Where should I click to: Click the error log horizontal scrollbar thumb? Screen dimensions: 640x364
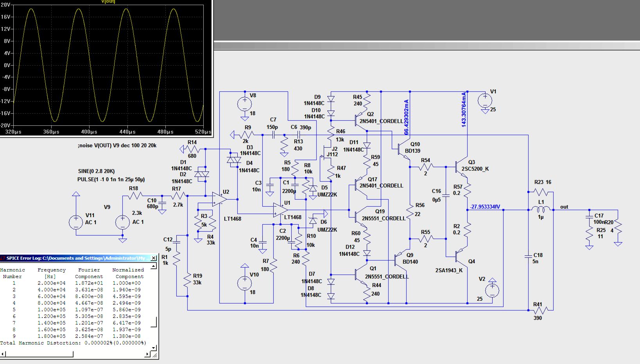tap(39, 354)
